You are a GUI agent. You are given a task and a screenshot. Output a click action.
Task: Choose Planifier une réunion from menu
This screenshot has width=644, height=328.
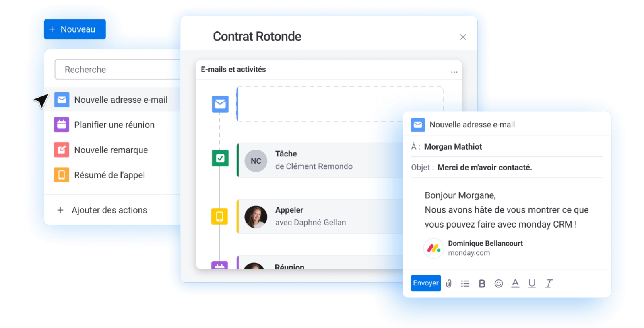click(114, 125)
